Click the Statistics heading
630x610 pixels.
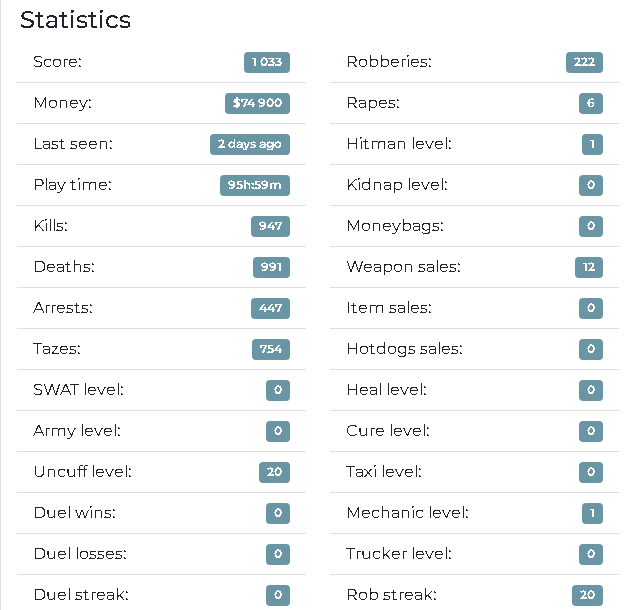(76, 20)
